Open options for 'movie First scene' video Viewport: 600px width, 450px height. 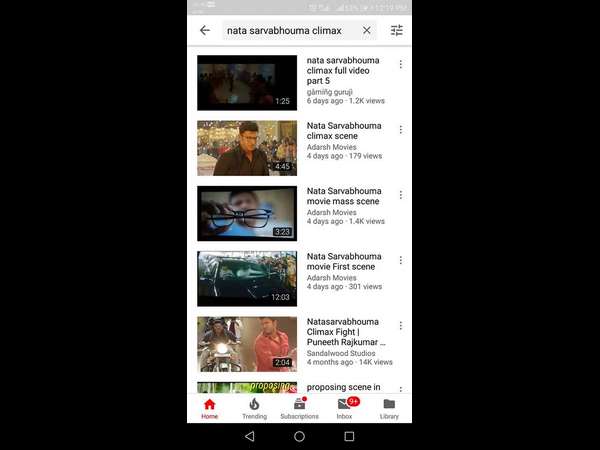pos(401,261)
